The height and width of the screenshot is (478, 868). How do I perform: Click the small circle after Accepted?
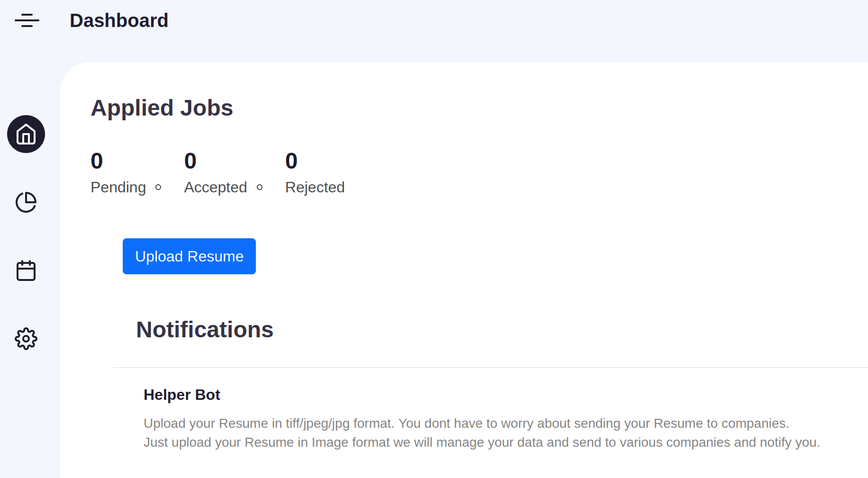[x=260, y=187]
